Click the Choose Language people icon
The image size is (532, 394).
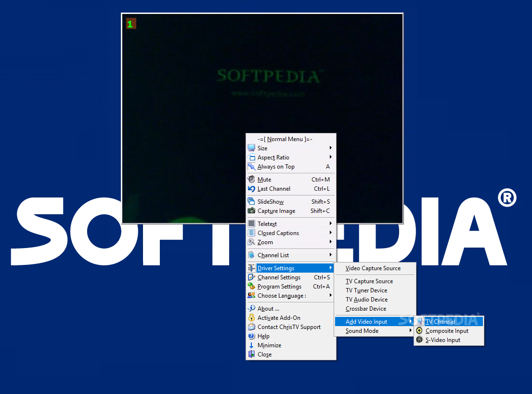[251, 295]
